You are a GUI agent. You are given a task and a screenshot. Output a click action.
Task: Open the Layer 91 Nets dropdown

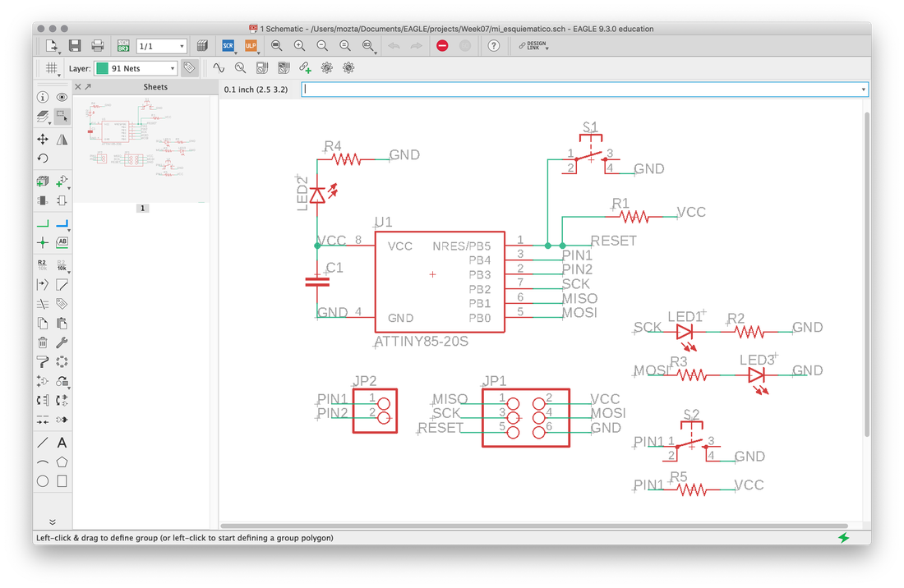[x=136, y=68]
